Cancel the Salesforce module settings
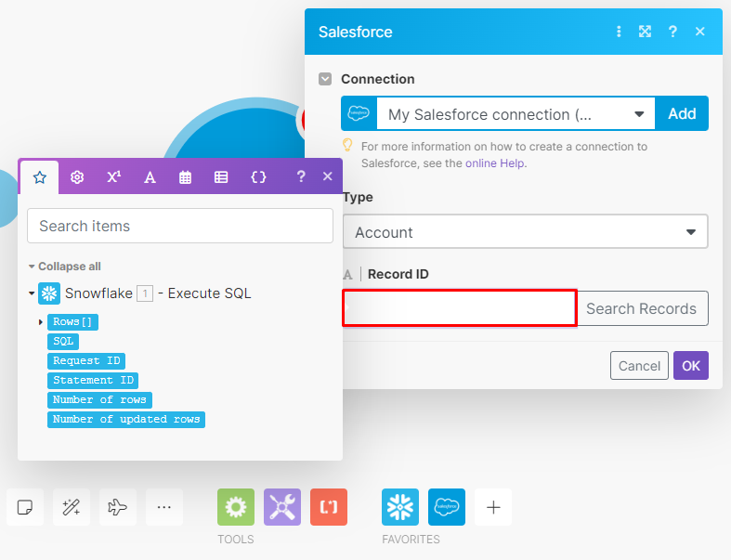Viewport: 731px width, 560px height. tap(639, 366)
